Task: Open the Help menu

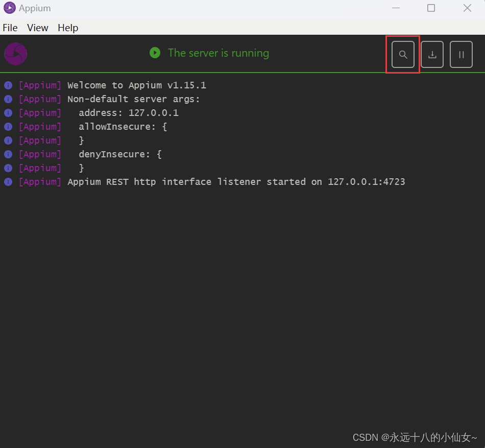Action: 68,28
